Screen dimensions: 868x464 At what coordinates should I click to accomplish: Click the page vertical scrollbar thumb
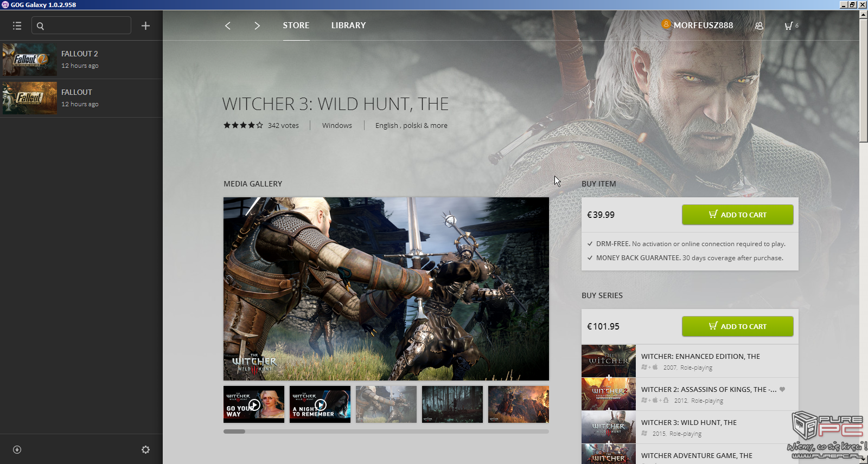click(863, 80)
